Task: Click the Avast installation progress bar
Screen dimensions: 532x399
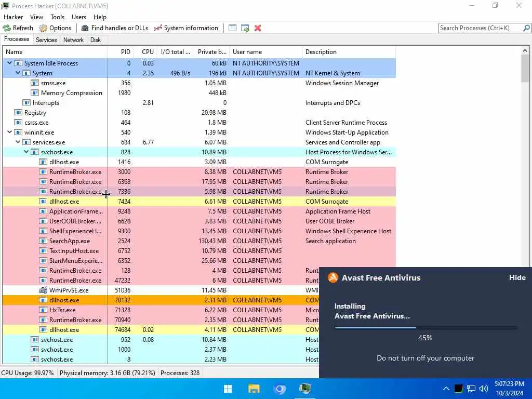Action: pos(426,328)
